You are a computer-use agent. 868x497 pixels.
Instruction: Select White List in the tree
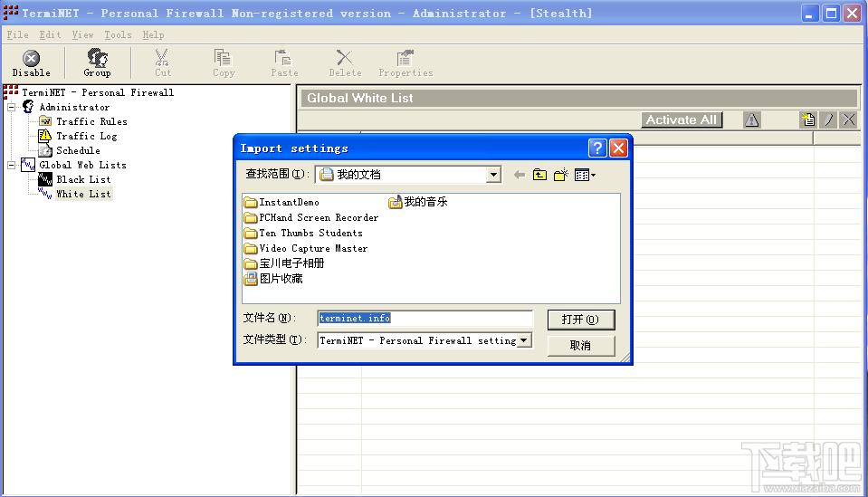coord(83,194)
